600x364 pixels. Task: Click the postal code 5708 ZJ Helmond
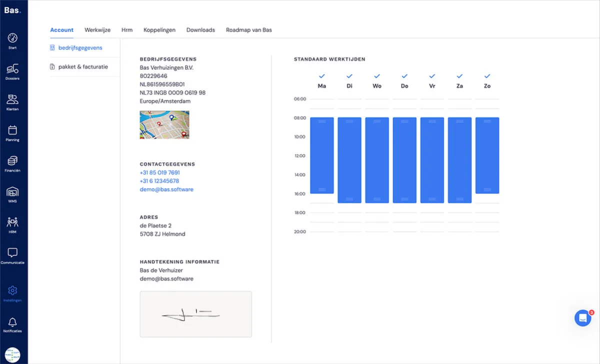162,234
